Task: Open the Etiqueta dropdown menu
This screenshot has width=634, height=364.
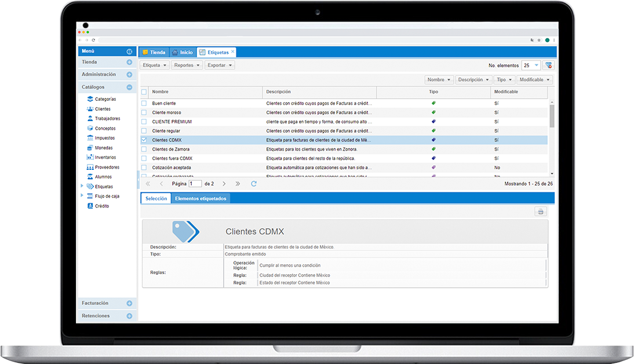Action: [x=155, y=65]
